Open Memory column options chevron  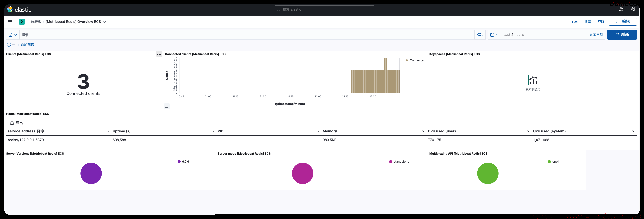click(x=423, y=131)
